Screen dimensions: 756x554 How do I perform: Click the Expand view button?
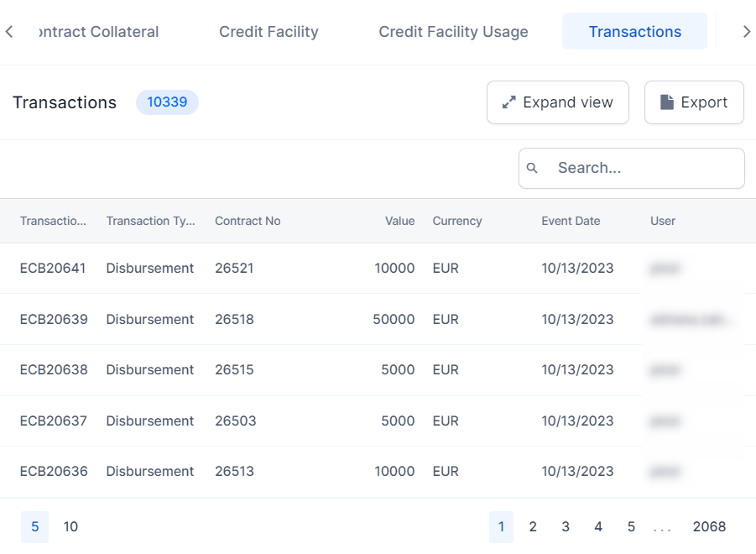pos(557,102)
